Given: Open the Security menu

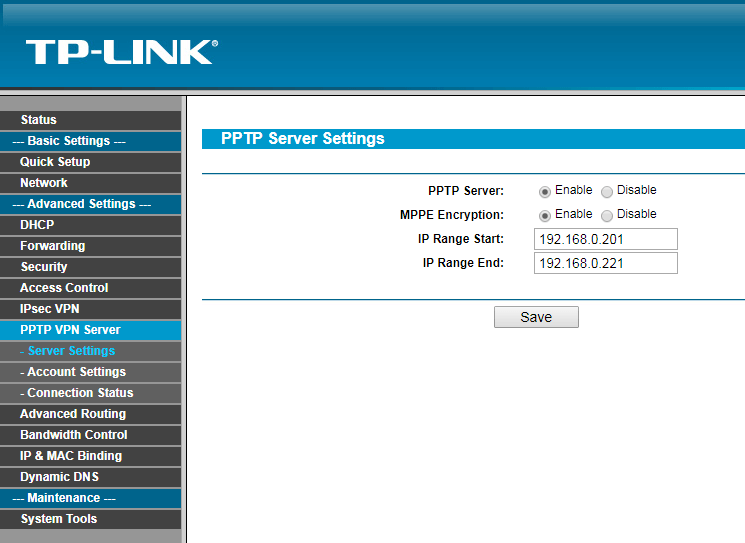Looking at the screenshot, I should click(44, 267).
